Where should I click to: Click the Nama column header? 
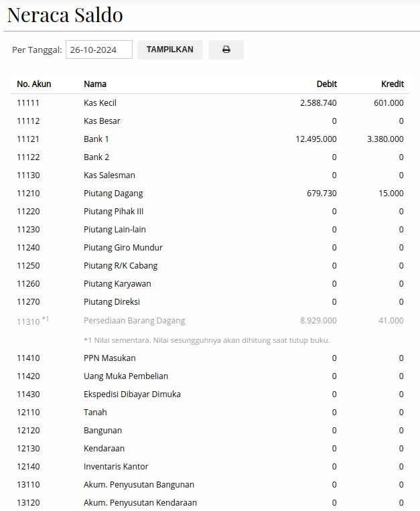tap(95, 84)
